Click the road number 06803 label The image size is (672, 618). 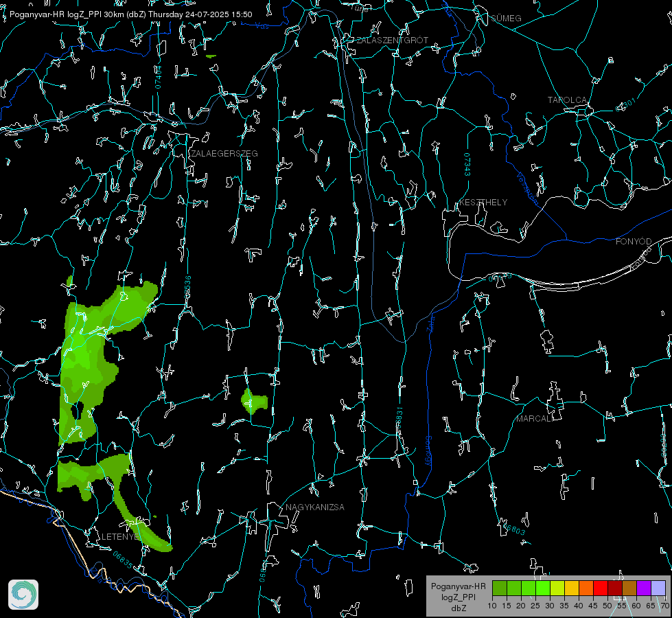click(x=514, y=529)
